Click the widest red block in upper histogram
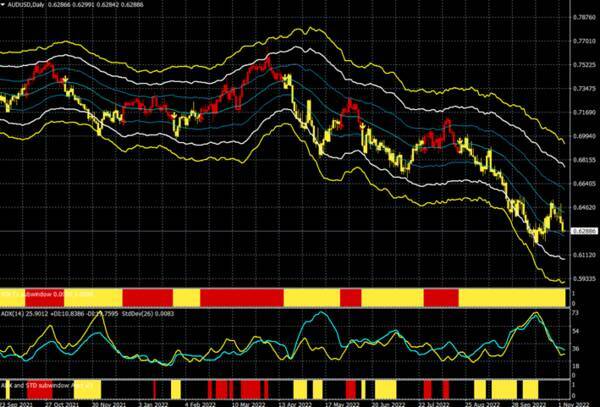The height and width of the screenshot is (407, 600). (242, 297)
